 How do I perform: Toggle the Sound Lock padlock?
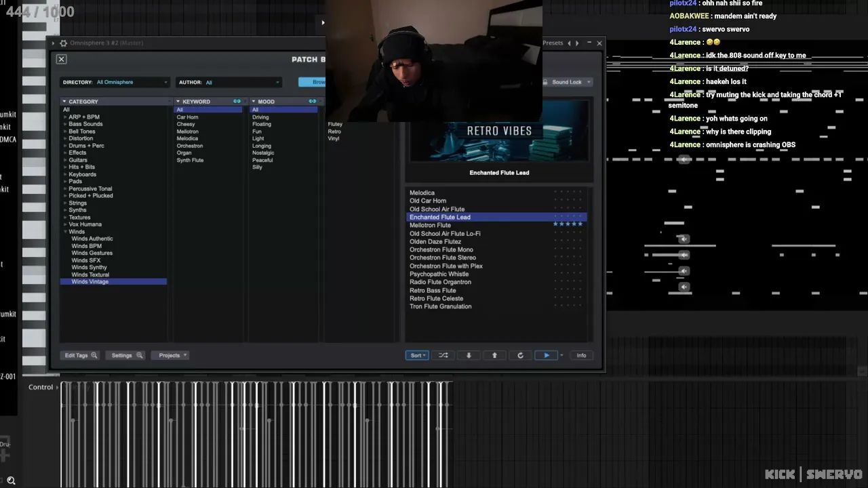545,82
